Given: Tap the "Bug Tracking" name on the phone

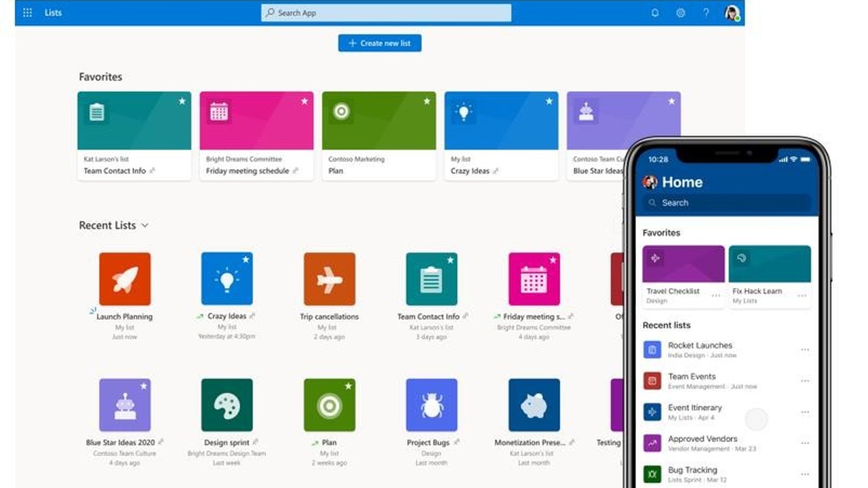Looking at the screenshot, I should click(x=692, y=470).
